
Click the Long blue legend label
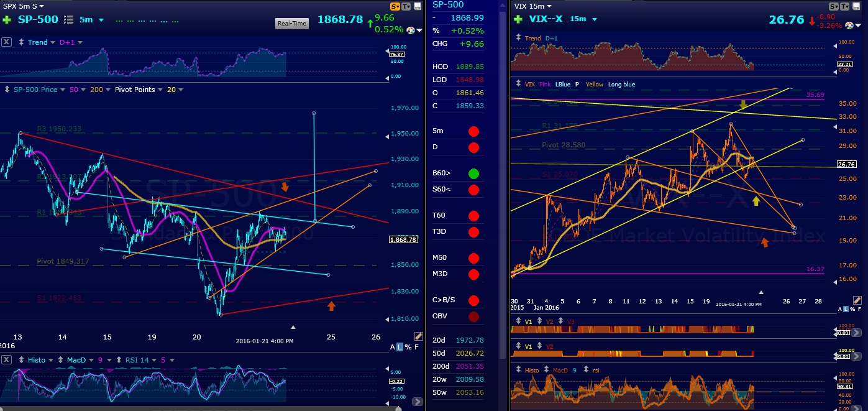(621, 84)
